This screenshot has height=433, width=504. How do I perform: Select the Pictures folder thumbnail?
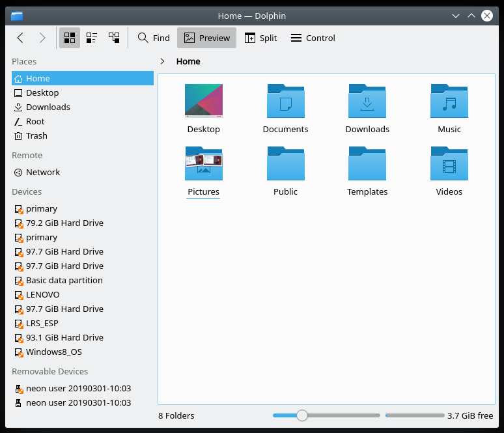coord(203,163)
